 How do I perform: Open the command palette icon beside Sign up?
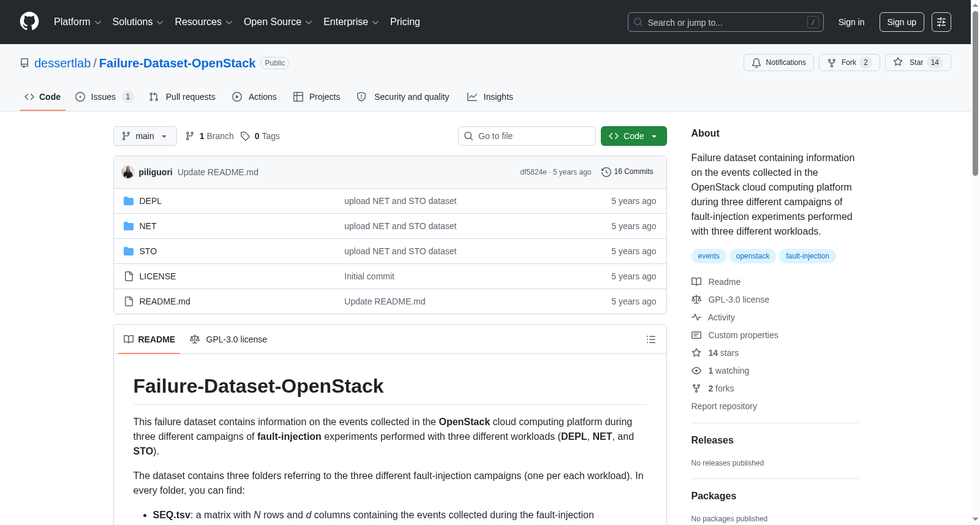click(x=941, y=22)
